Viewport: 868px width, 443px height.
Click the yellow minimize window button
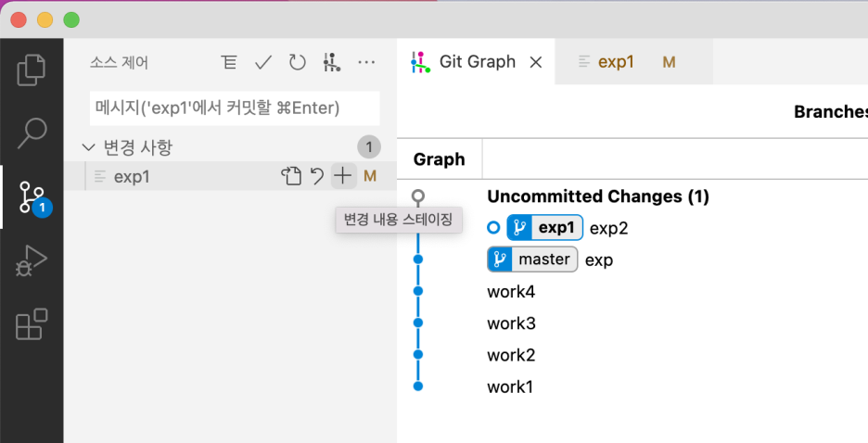(x=45, y=19)
